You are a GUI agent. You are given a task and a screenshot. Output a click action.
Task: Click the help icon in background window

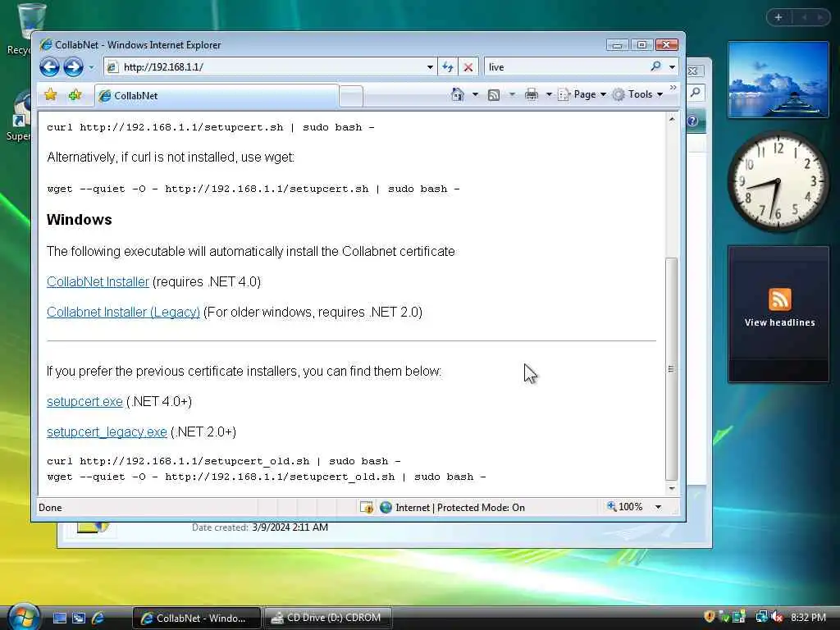pos(692,121)
